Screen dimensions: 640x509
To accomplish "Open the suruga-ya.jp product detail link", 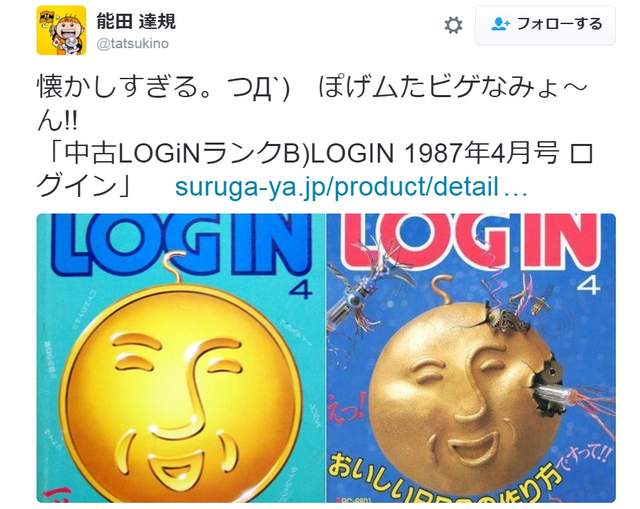I will click(351, 187).
